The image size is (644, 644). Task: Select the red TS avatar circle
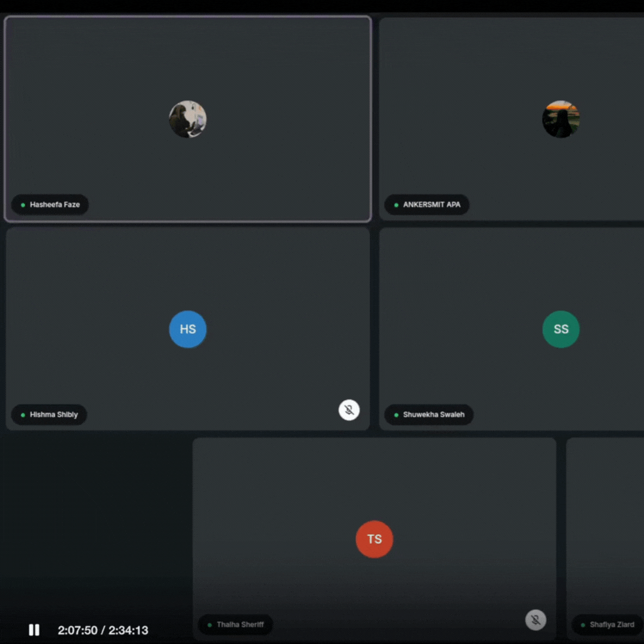(x=374, y=539)
